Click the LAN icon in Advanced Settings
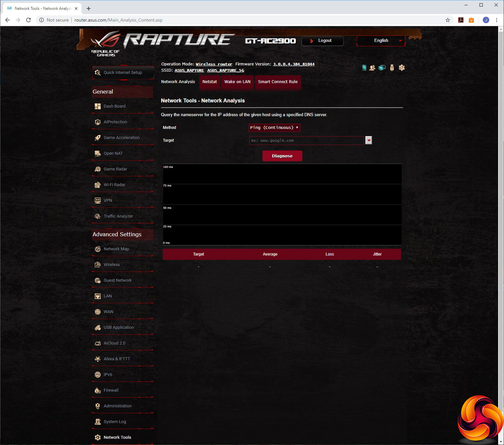 point(97,296)
